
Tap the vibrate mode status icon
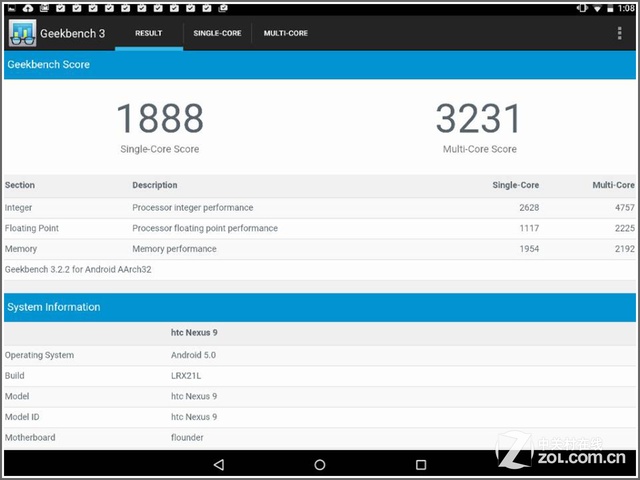coord(582,8)
